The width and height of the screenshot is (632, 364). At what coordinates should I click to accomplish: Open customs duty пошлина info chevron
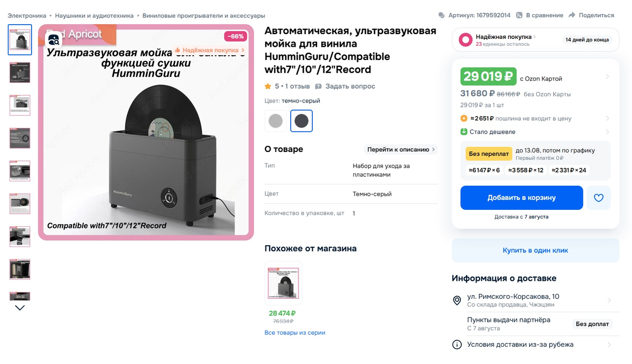coord(608,118)
